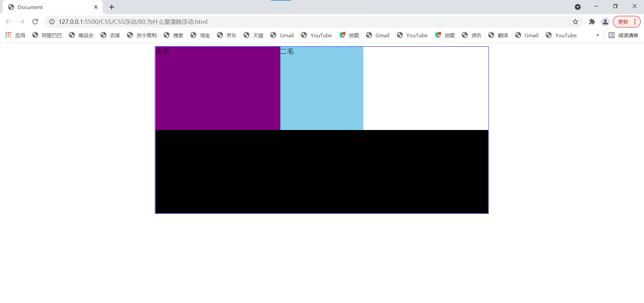View site information icon in address bar

(x=52, y=22)
